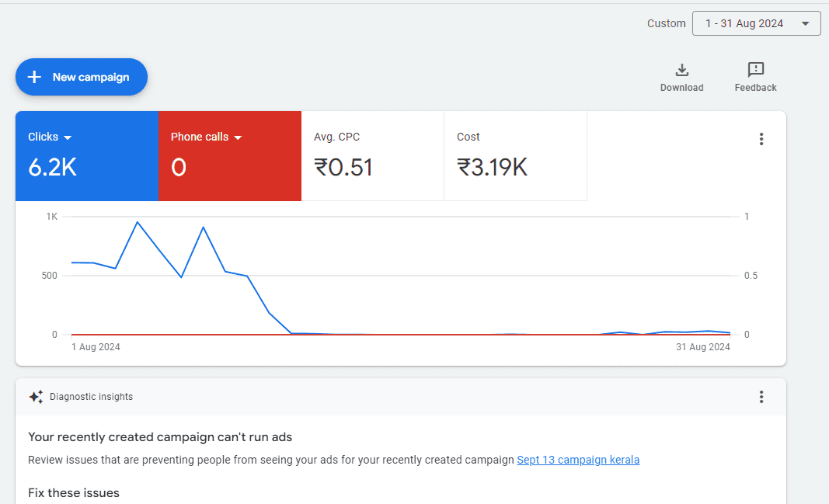Screen dimensions: 829x504
Task: Click the peak of the clicks line chart
Action: 138,224
